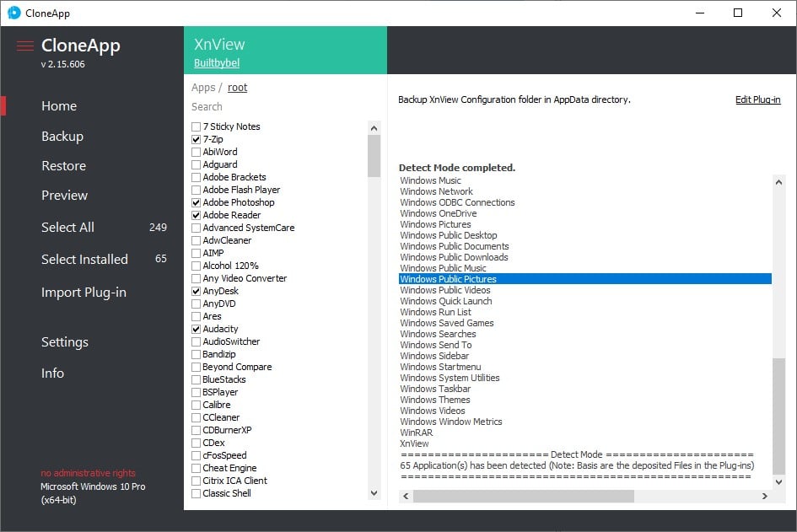Image resolution: width=797 pixels, height=532 pixels.
Task: Open the hamburger menu icon
Action: [25, 46]
